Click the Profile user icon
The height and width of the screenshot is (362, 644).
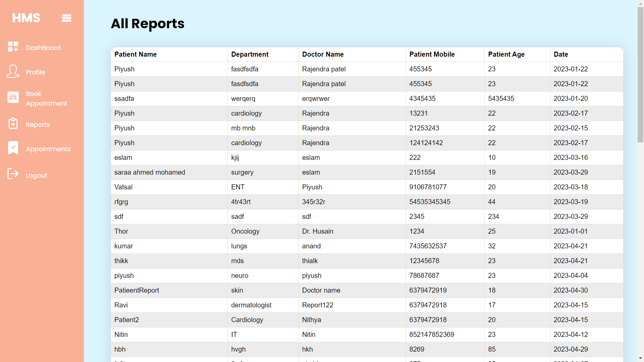[13, 71]
